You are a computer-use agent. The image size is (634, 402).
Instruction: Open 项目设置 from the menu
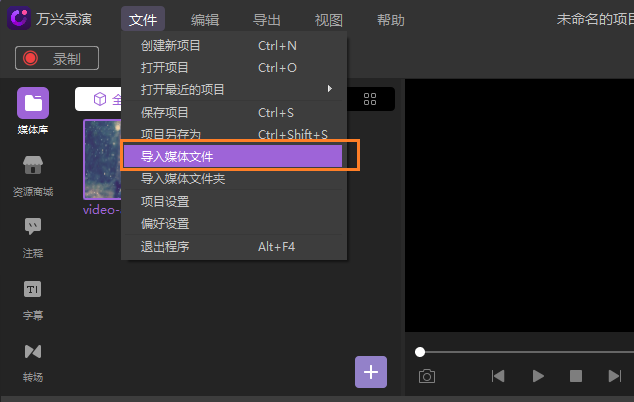click(234, 201)
